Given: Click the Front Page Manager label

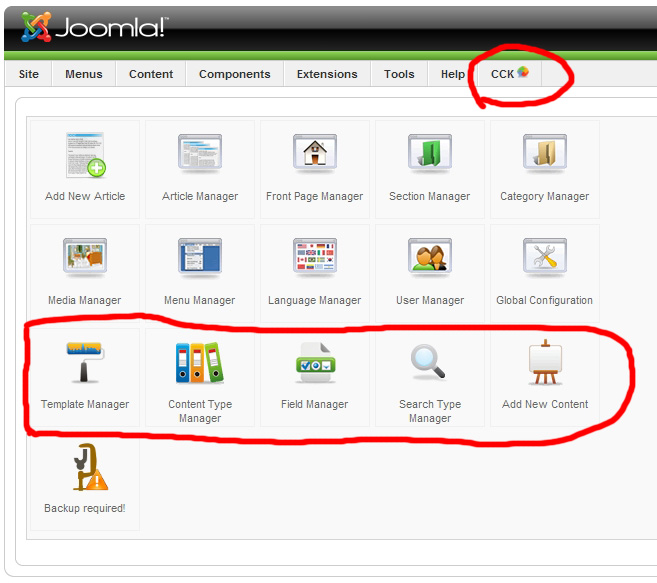Looking at the screenshot, I should (x=315, y=196).
